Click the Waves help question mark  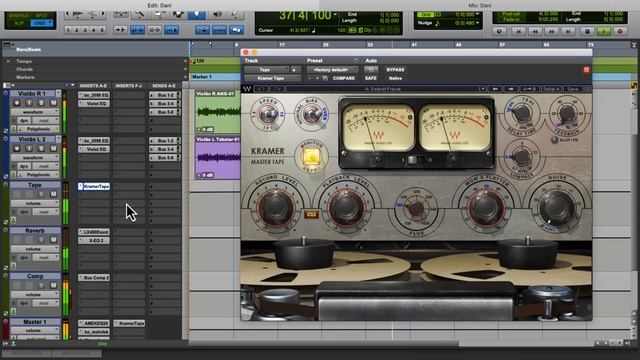point(588,89)
